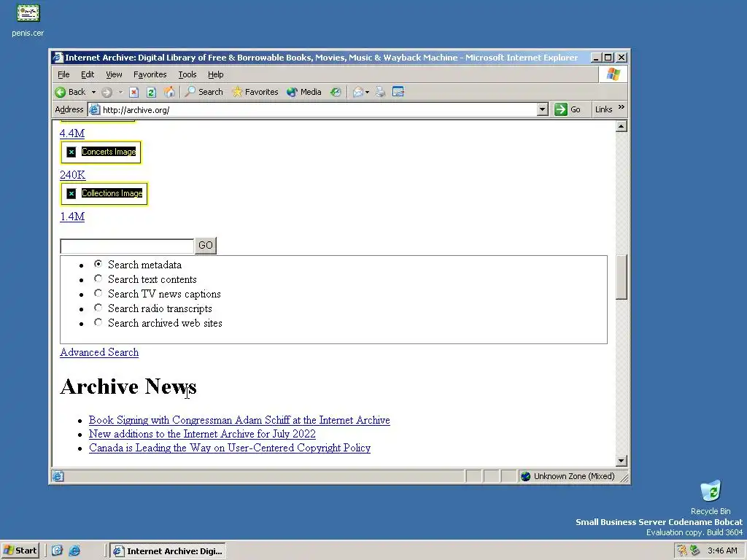Open the Start menu
This screenshot has height=560, width=747.
pyautogui.click(x=20, y=551)
